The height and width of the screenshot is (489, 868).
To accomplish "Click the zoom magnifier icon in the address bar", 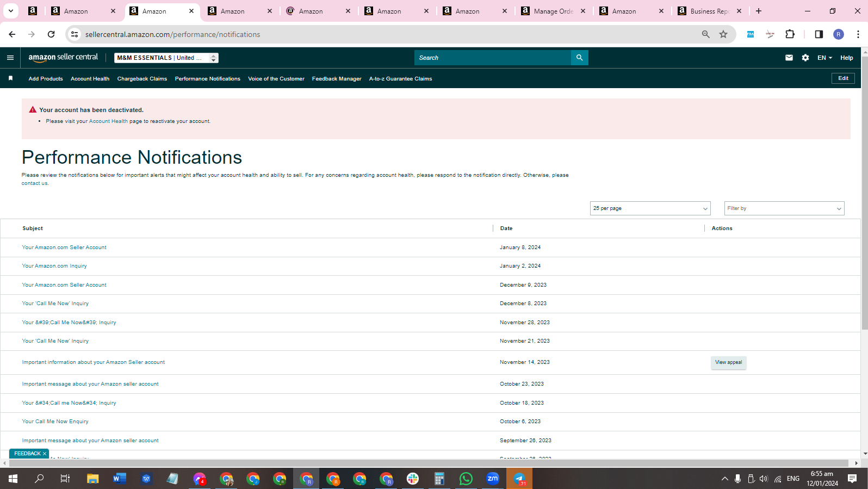I will point(706,34).
